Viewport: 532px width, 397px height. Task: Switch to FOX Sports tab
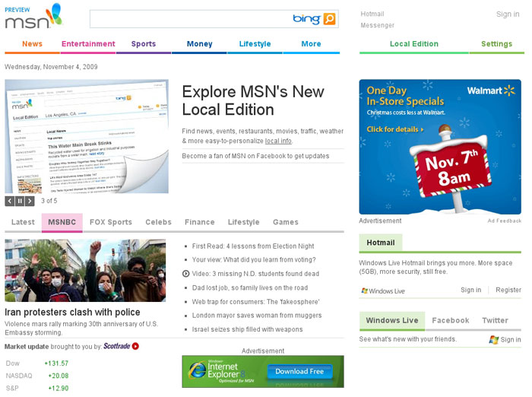(x=111, y=222)
